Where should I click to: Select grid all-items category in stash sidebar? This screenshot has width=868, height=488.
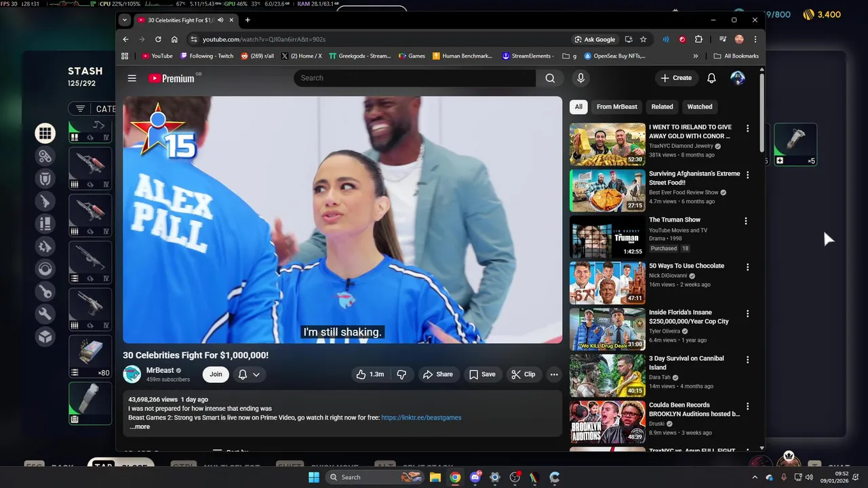pyautogui.click(x=45, y=134)
